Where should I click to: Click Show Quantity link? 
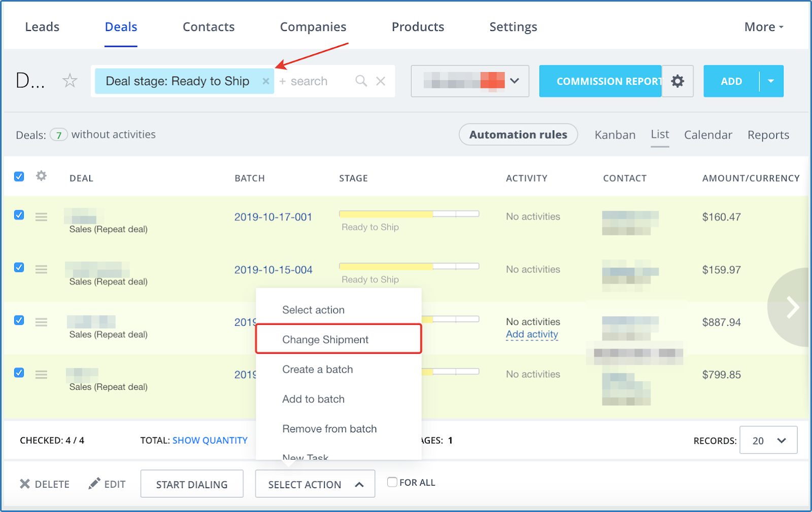[210, 440]
